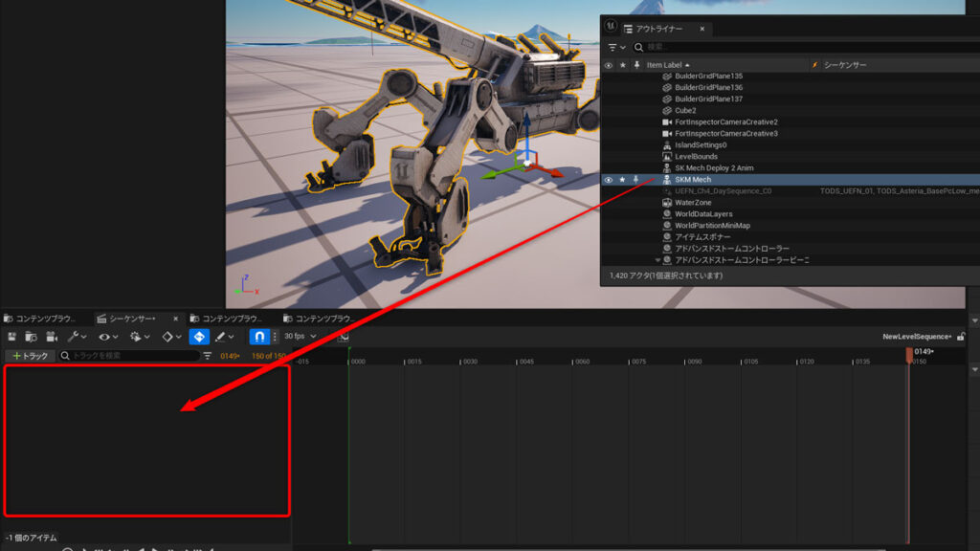This screenshot has height=551, width=980.
Task: Click the 0149 current frame value
Action: (x=230, y=356)
